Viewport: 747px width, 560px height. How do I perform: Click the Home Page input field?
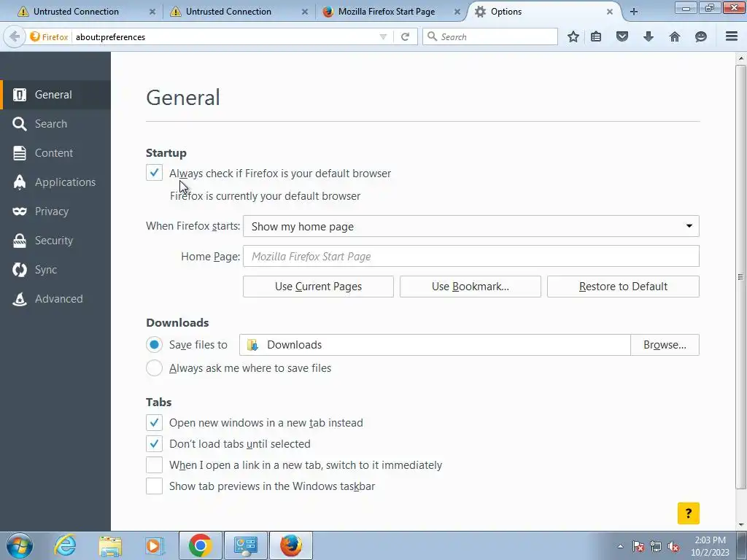471,256
